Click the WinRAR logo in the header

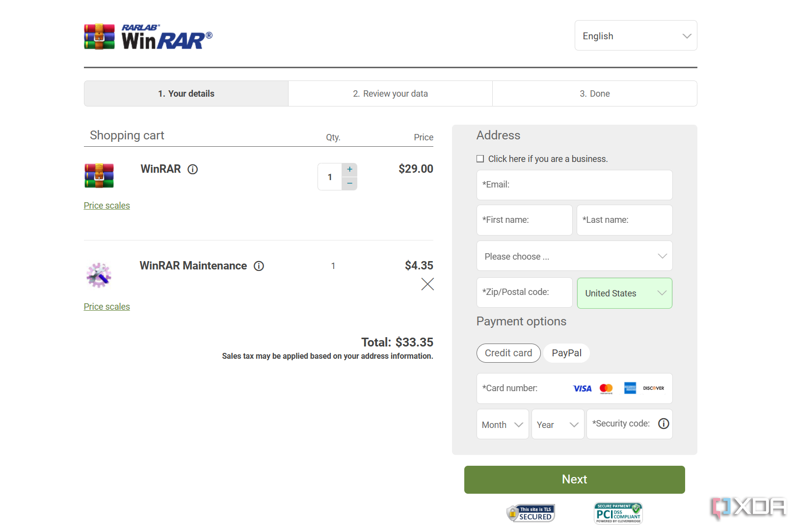148,37
